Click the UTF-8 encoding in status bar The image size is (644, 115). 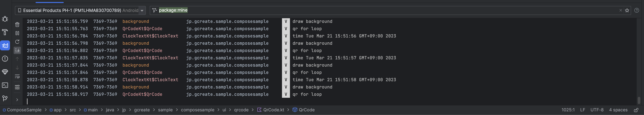click(597, 110)
